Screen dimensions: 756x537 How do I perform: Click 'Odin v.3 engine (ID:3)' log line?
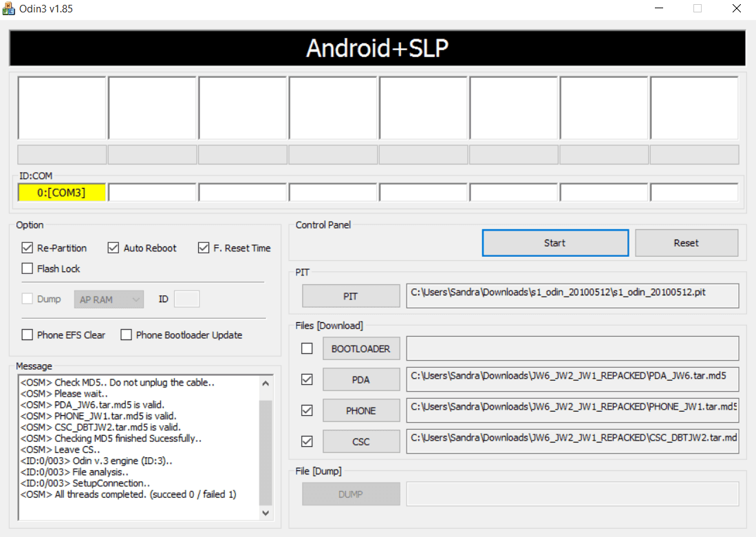coord(96,461)
